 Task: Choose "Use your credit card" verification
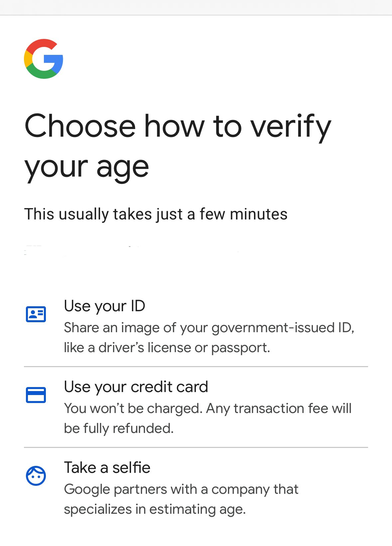click(x=136, y=387)
